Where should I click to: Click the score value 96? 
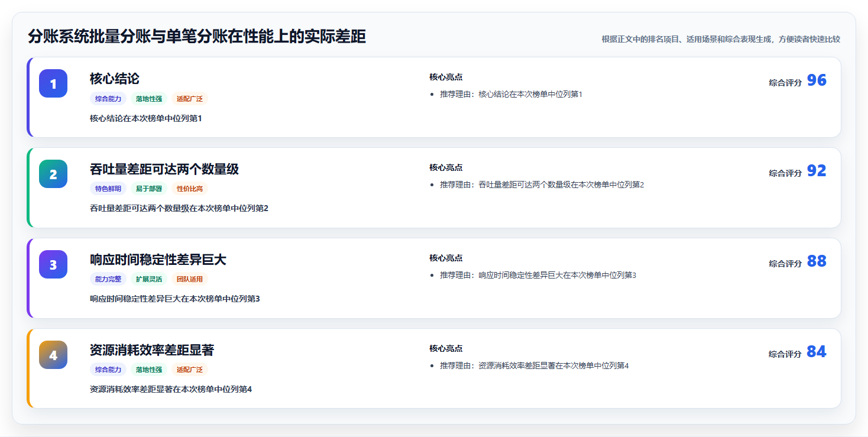point(817,80)
